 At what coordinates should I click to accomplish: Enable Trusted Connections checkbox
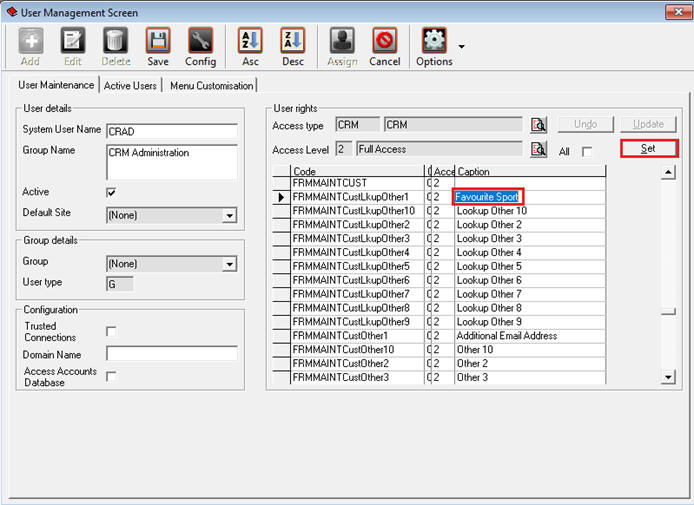point(111,331)
